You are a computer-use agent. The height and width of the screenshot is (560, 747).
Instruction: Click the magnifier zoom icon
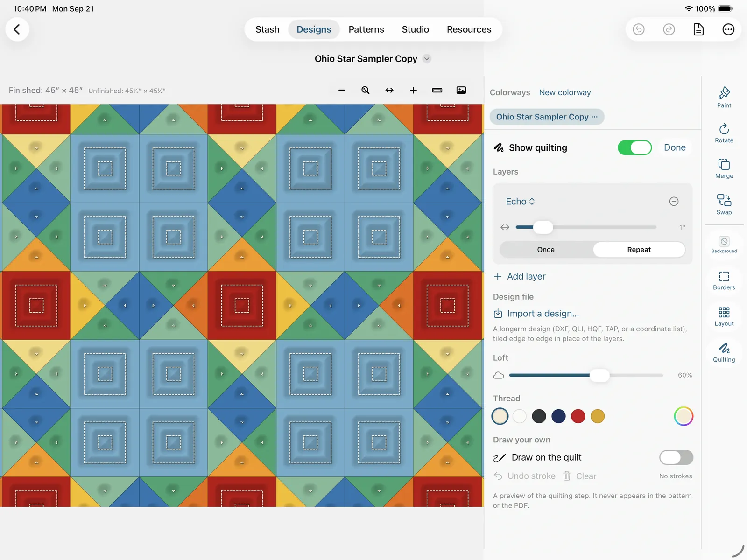coord(366,90)
